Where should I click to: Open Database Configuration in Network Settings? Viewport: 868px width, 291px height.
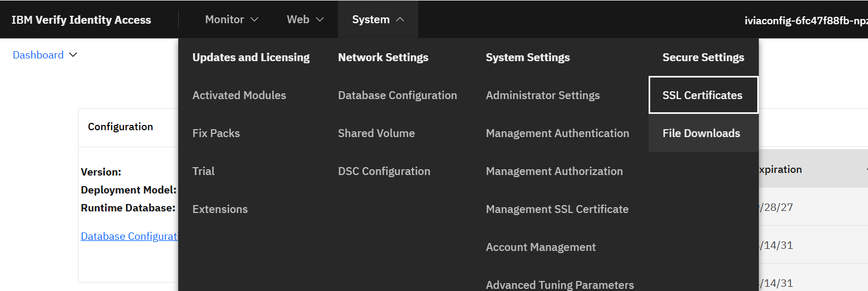397,95
